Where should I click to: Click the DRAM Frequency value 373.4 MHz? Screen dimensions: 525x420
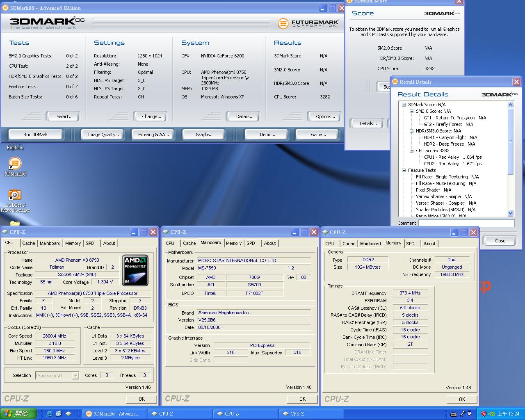click(x=410, y=293)
